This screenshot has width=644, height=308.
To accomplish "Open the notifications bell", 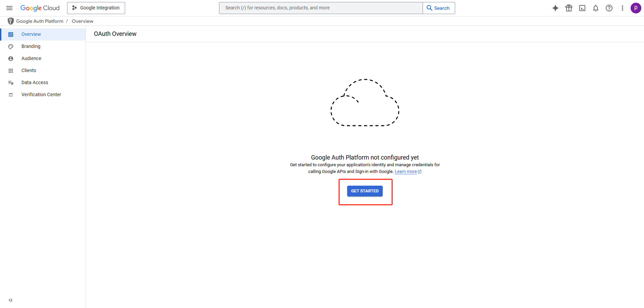I will [596, 8].
